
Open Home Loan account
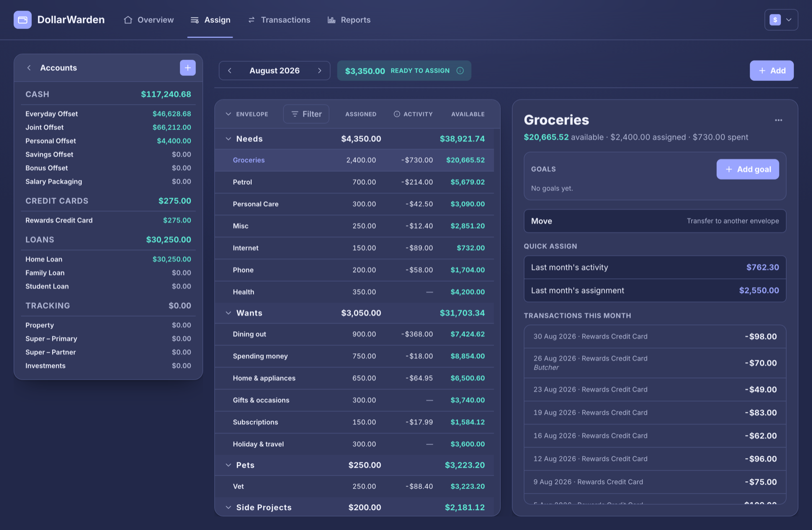[x=108, y=259]
